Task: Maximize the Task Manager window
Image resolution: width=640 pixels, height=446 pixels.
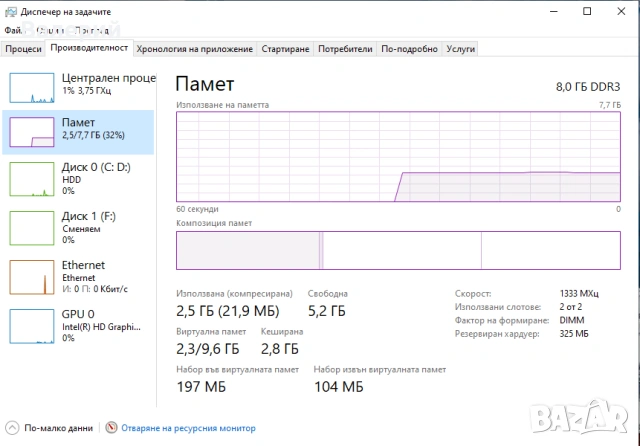Action: pos(587,11)
